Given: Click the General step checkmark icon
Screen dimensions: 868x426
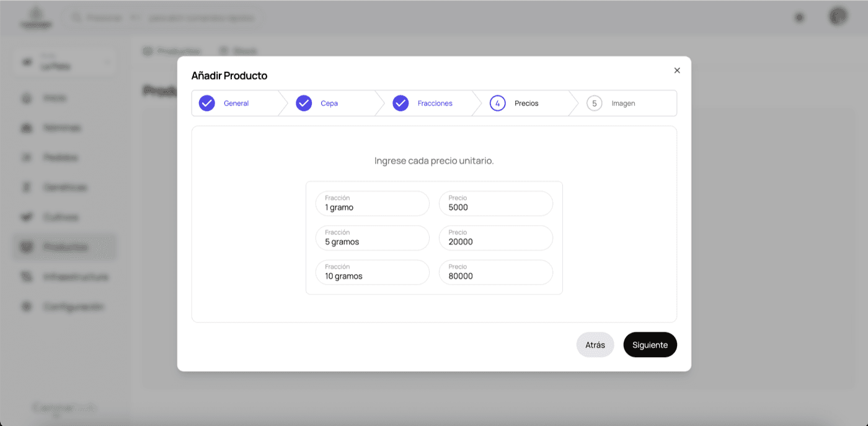Looking at the screenshot, I should (x=207, y=104).
